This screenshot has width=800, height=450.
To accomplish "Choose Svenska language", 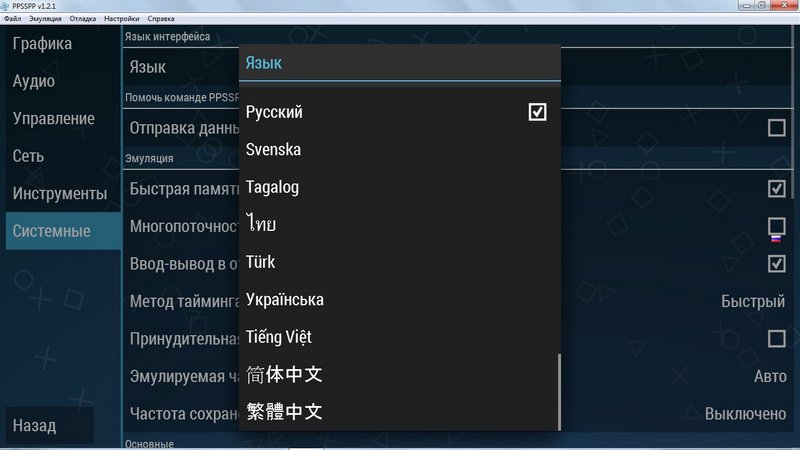I will [399, 149].
